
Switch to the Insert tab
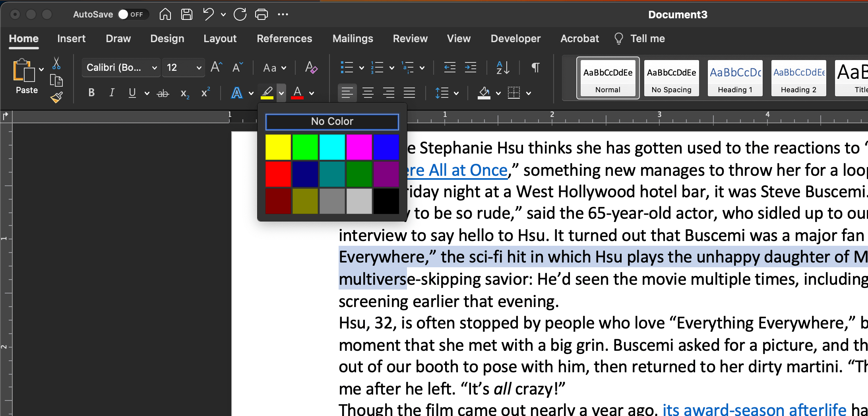point(71,39)
